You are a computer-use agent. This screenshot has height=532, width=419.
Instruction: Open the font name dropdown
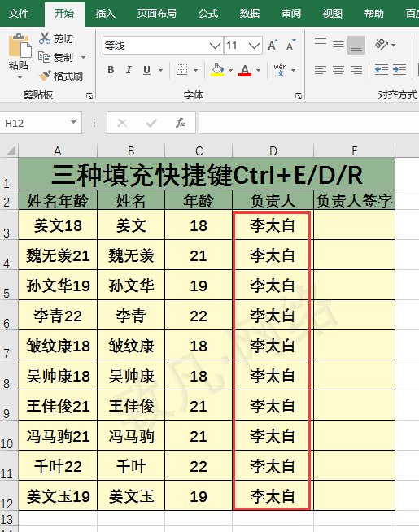[x=215, y=45]
